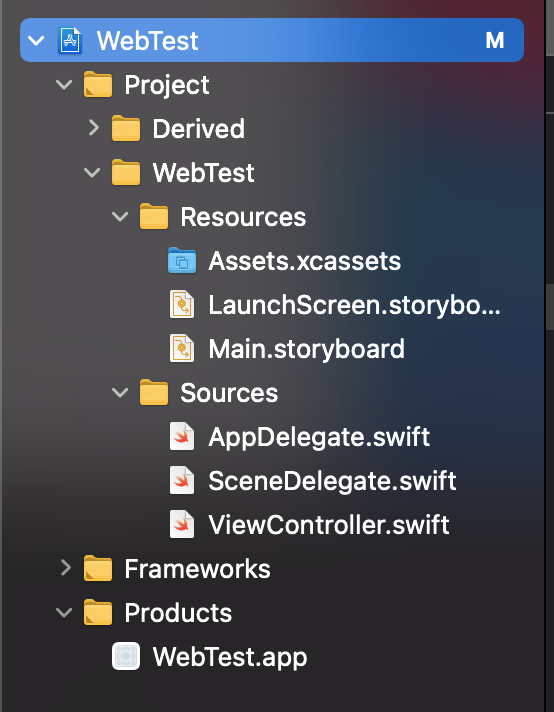Collapse the WebTest project root chevron
The height and width of the screenshot is (712, 554).
point(36,40)
